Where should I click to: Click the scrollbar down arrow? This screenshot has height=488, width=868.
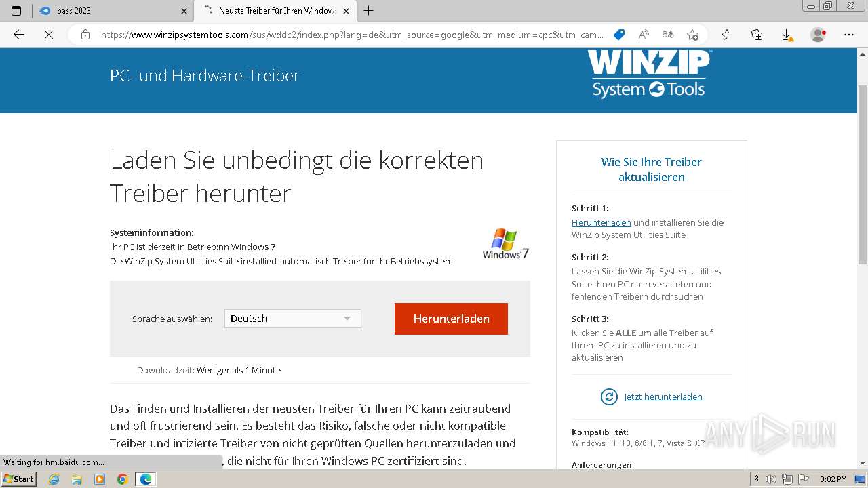863,464
